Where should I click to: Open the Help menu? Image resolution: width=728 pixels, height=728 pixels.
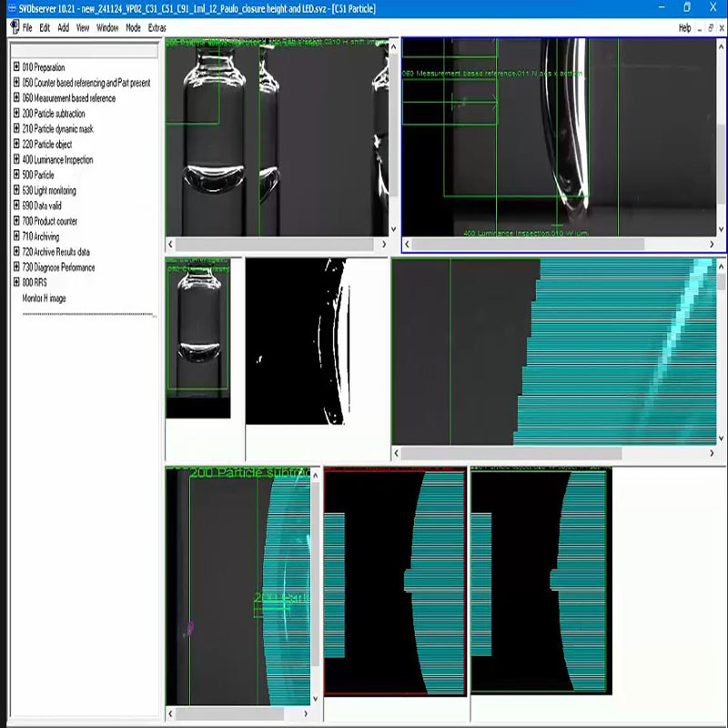pyautogui.click(x=684, y=27)
